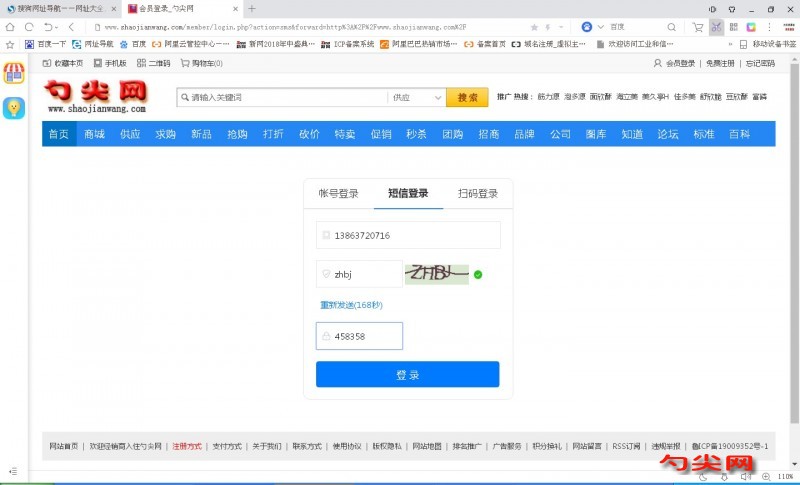Expand the back-history dropdown arrow beside undo
The height and width of the screenshot is (485, 800).
pos(57,27)
